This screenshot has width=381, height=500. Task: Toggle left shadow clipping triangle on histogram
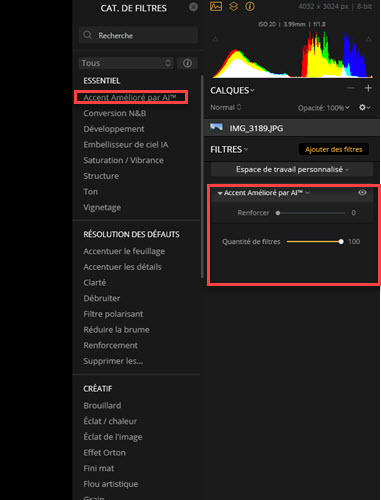pyautogui.click(x=215, y=39)
